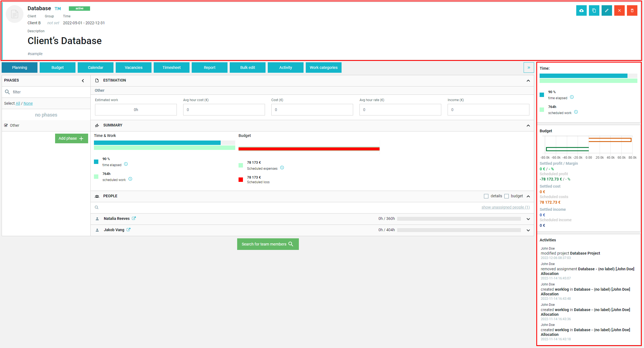Click show unassigned people link
Viewport: 644px width, 348px height.
(505, 207)
